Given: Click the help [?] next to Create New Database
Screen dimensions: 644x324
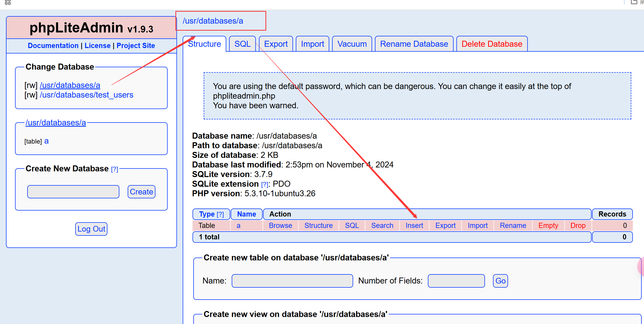Looking at the screenshot, I should tap(114, 169).
